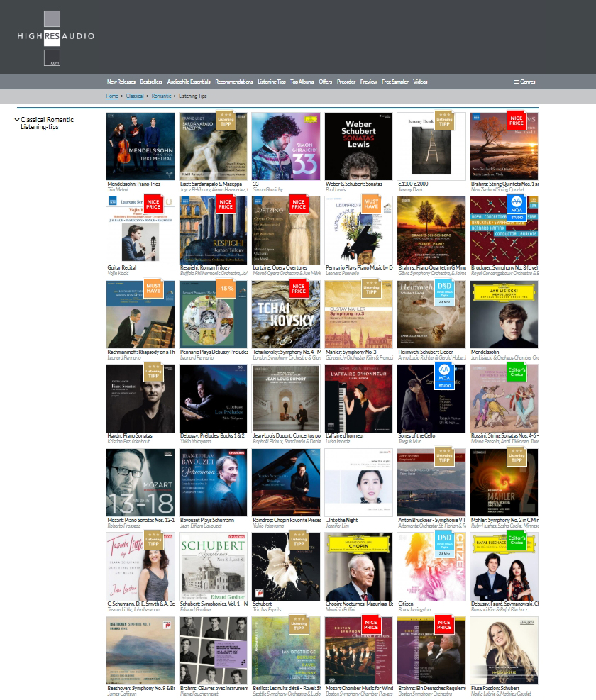Open the Simon Ghraichy 33 album cover
This screenshot has height=700, width=596.
coord(285,146)
